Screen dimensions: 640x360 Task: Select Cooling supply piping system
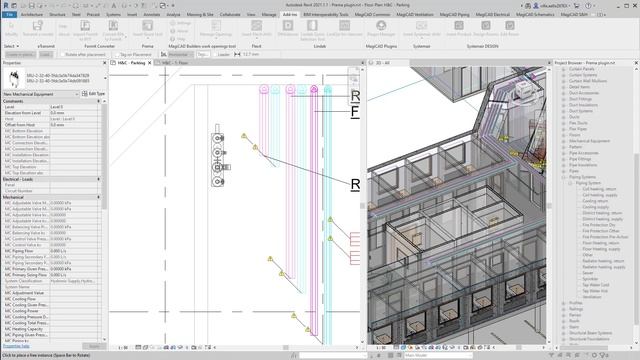[x=596, y=207]
